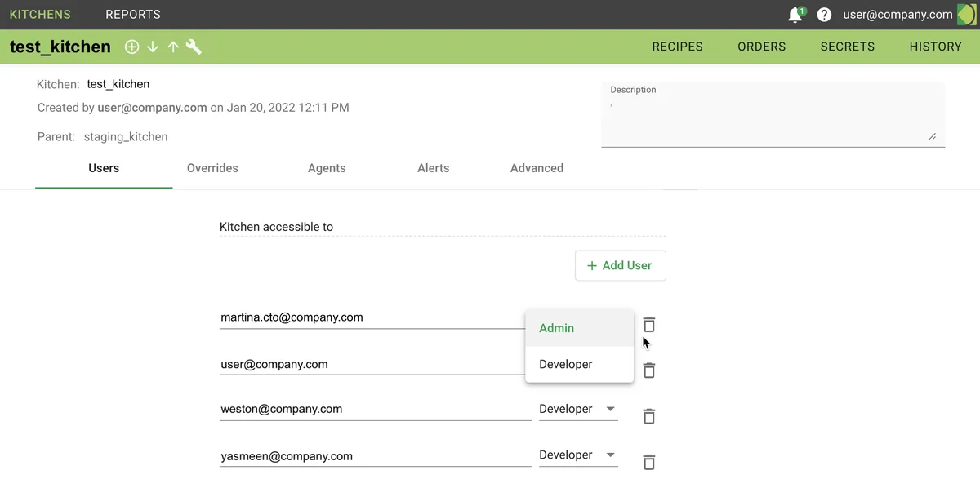Expand role dropdown for weston@company.com
This screenshot has width=980, height=488.
click(x=578, y=409)
